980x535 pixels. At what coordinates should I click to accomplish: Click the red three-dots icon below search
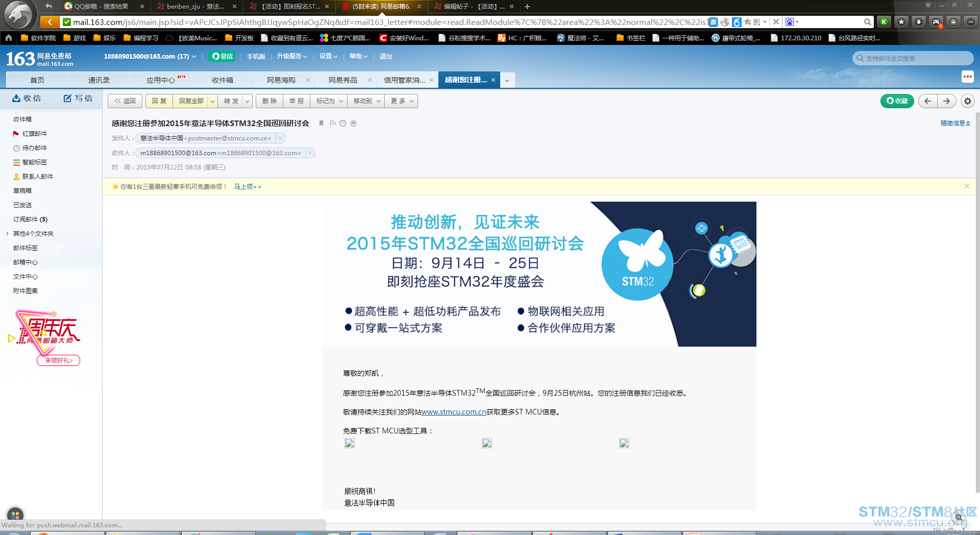[967, 77]
